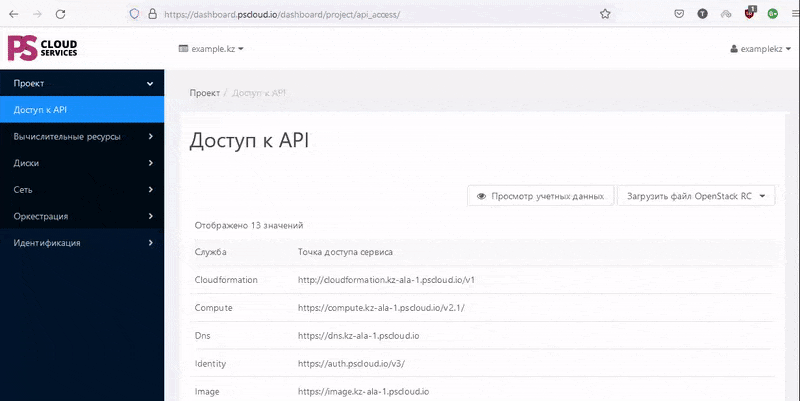Click the cloudformation.kz-ala-1.pscloud.io/v1 endpoint
Screen dimensions: 800x401
pos(386,280)
